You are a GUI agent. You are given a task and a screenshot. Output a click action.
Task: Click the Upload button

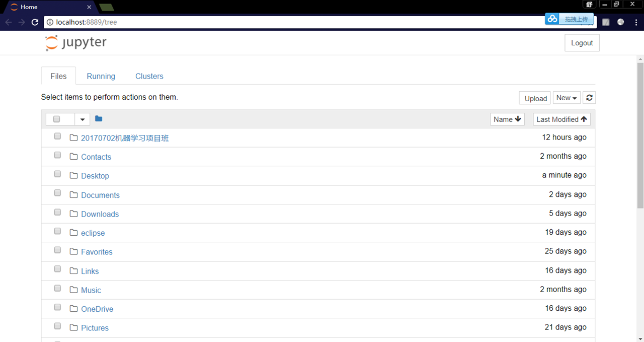pyautogui.click(x=535, y=98)
